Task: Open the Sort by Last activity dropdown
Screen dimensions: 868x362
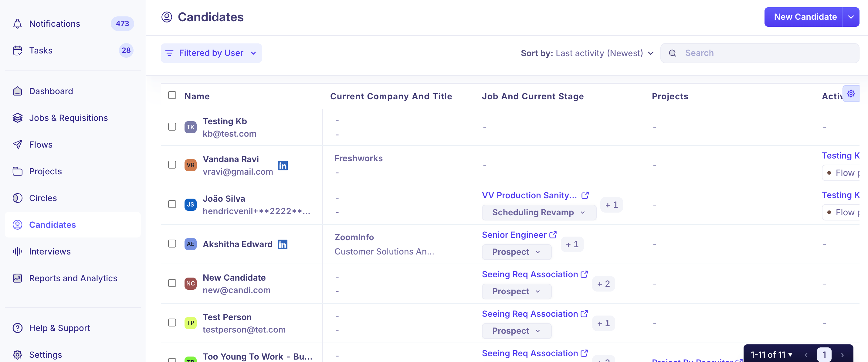Action: point(587,53)
